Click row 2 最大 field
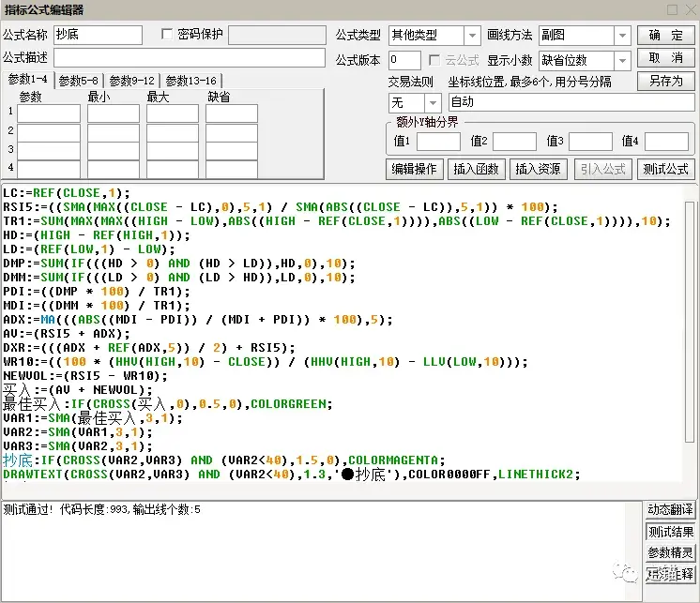Image resolution: width=700 pixels, height=603 pixels. pyautogui.click(x=173, y=132)
